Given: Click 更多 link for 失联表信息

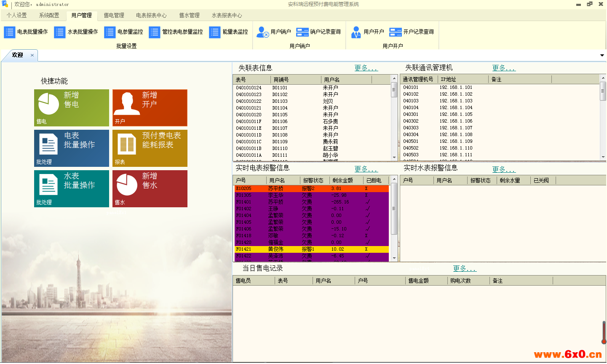Looking at the screenshot, I should point(366,68).
